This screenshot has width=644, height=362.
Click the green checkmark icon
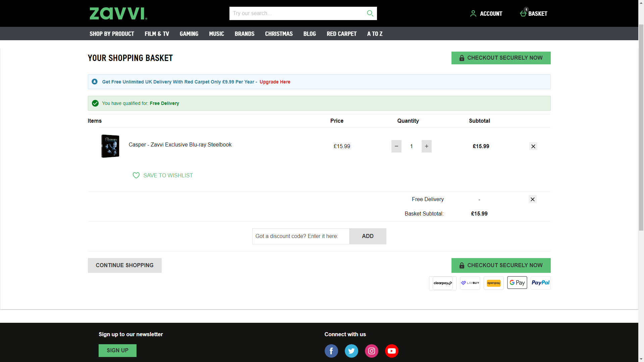click(x=95, y=103)
